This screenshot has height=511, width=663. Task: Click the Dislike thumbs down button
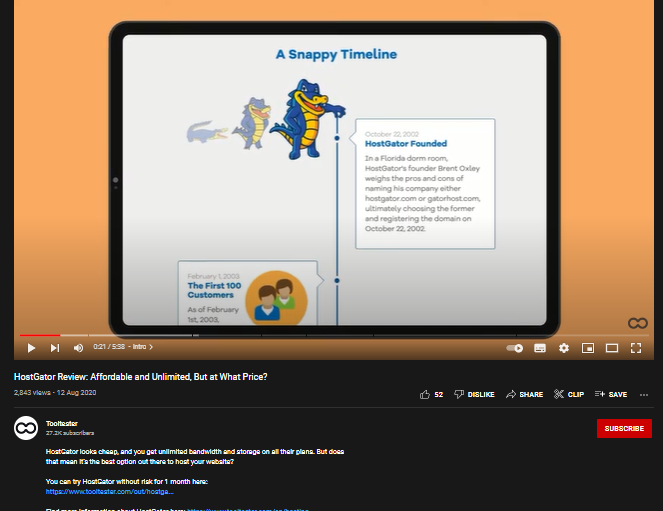(x=474, y=395)
